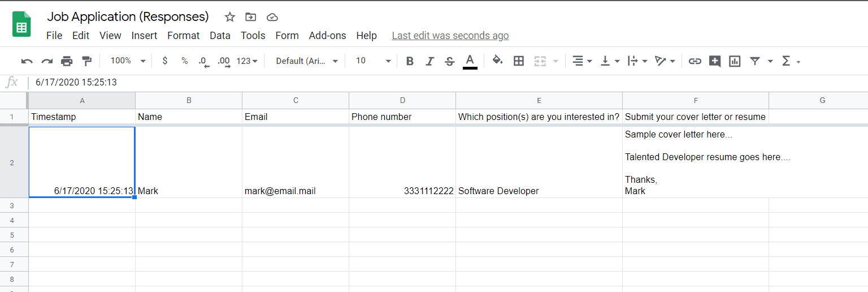The width and height of the screenshot is (868, 292).
Task: Open the fill color picker
Action: [x=497, y=61]
